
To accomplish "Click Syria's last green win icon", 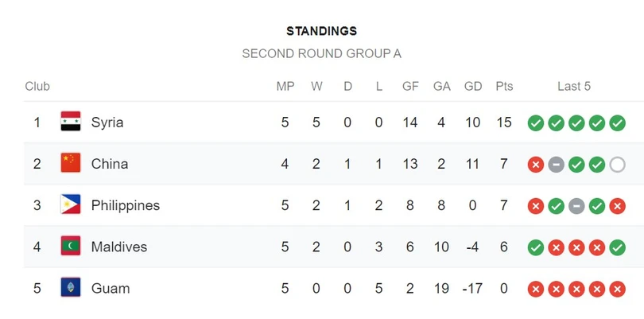I will (617, 123).
